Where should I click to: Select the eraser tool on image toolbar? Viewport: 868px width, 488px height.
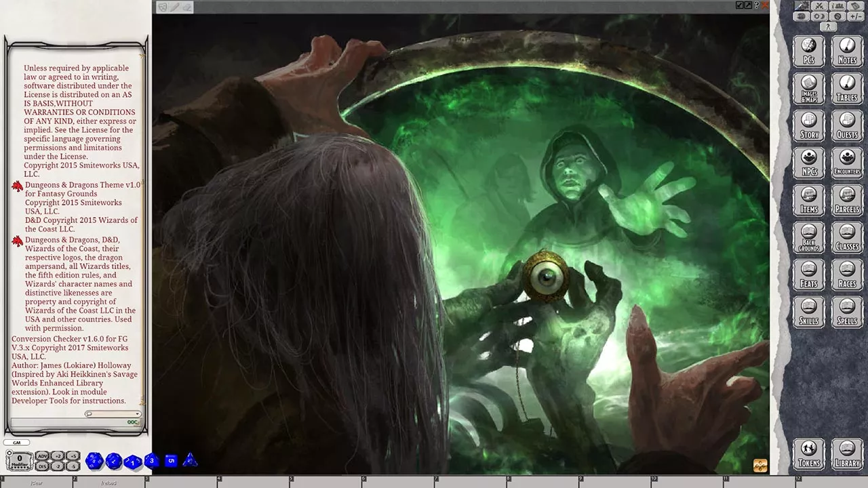(186, 7)
